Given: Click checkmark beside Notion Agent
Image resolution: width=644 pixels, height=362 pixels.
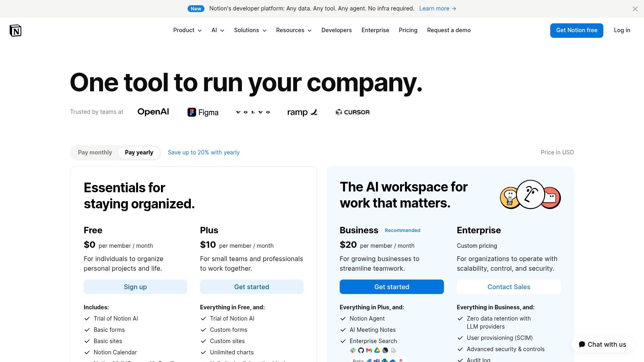Looking at the screenshot, I should [343, 319].
